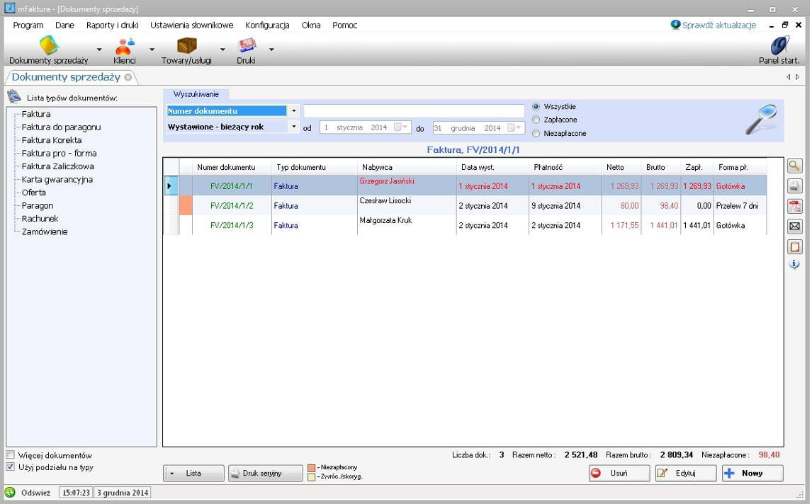This screenshot has height=504, width=812.
Task: Click the Druki toolbar icon
Action: [246, 47]
